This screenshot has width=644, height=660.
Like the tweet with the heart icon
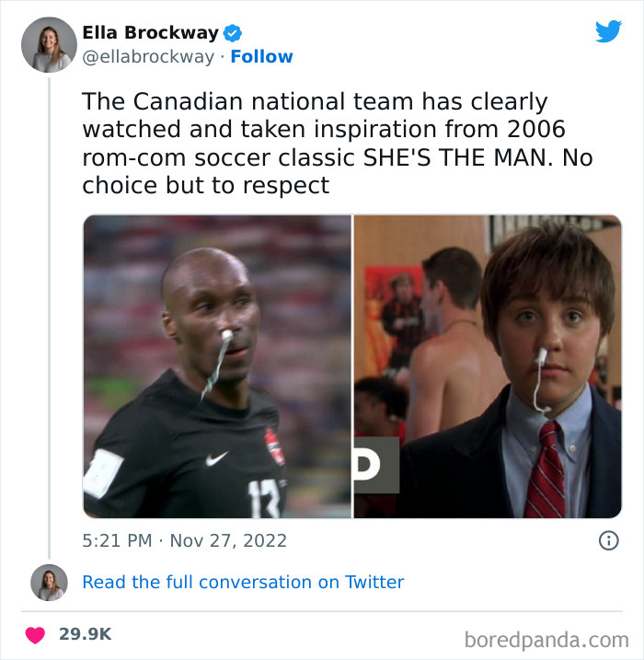tap(35, 635)
